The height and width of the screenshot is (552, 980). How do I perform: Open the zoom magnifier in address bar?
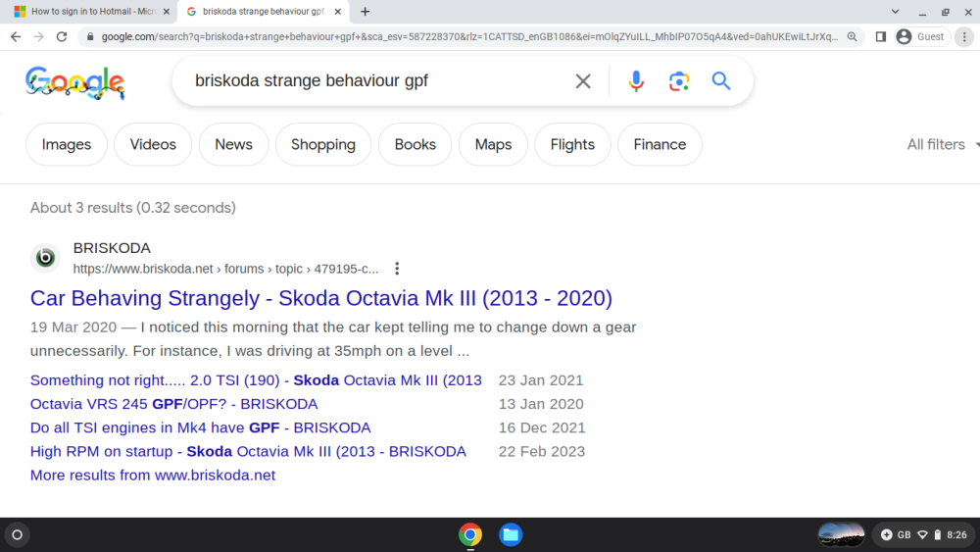click(852, 37)
